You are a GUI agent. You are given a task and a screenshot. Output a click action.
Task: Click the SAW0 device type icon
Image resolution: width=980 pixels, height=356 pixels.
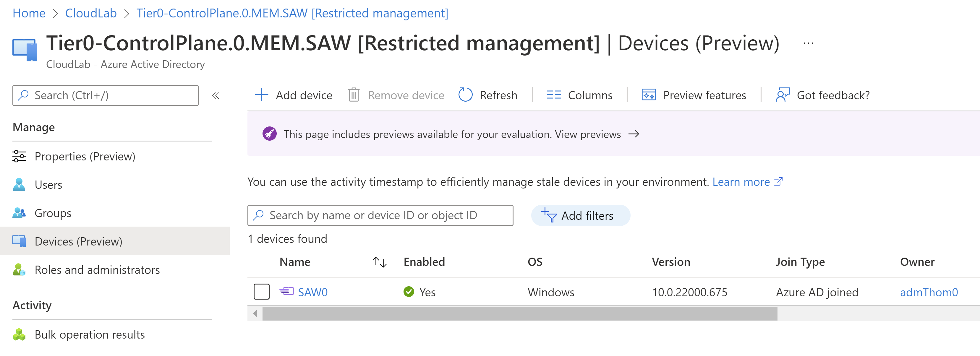point(286,291)
